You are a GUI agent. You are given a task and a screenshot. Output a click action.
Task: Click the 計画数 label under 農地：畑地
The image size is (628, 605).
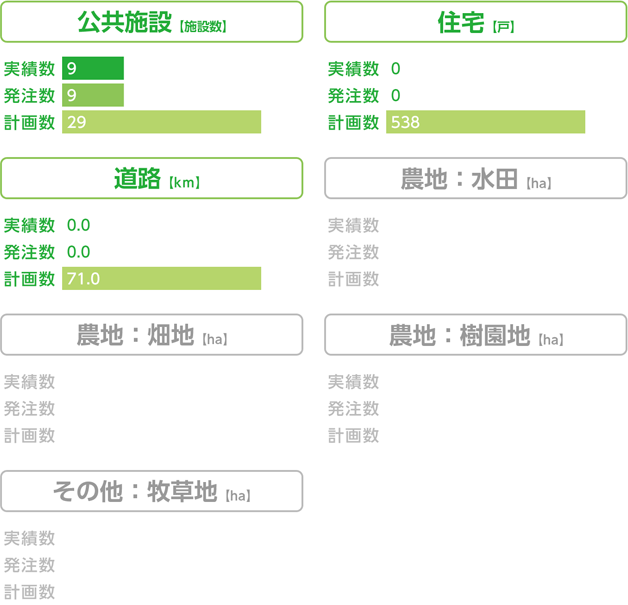click(x=29, y=436)
